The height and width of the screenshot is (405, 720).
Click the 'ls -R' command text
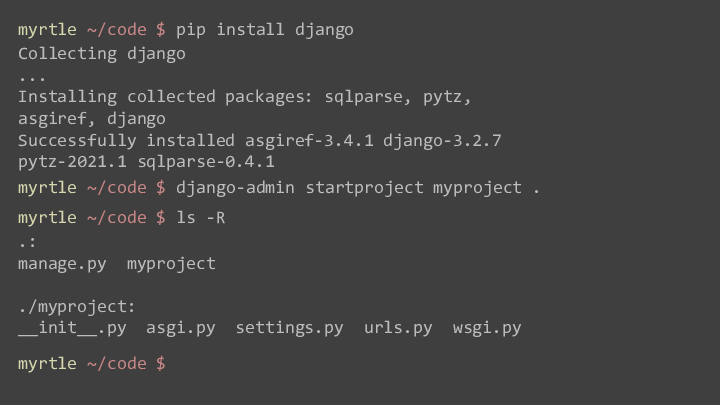(201, 218)
